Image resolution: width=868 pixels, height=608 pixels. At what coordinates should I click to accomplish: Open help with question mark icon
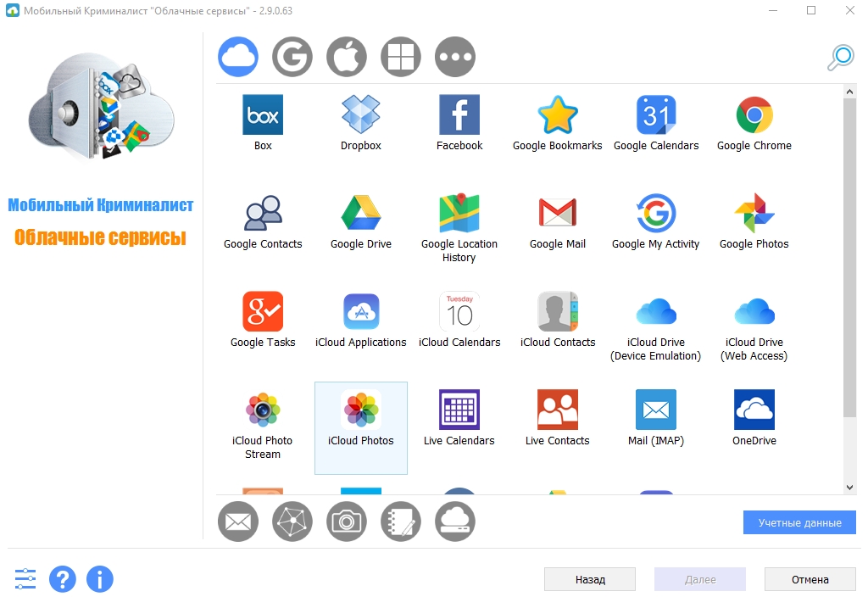point(63,579)
